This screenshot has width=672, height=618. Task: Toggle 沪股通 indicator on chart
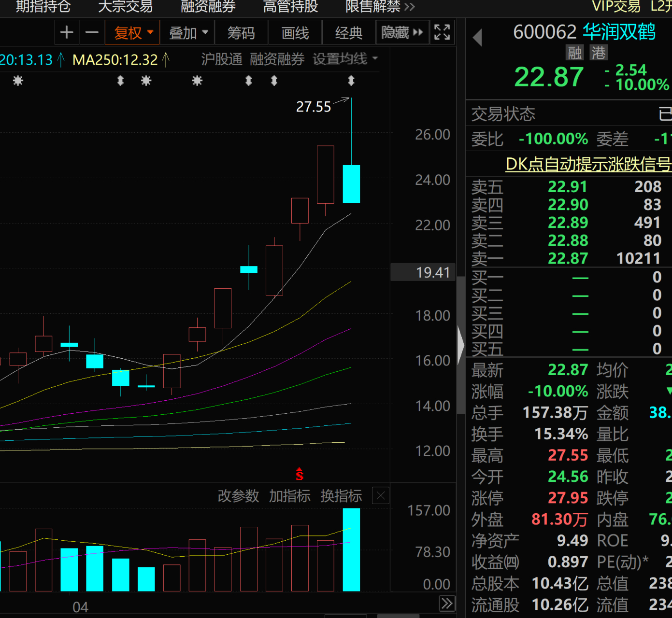point(221,59)
